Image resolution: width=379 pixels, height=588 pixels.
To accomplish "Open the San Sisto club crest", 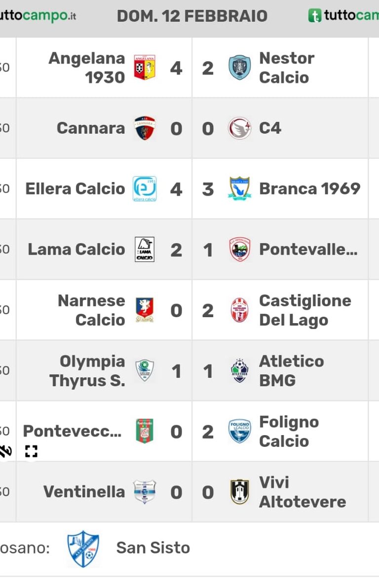I will (83, 548).
